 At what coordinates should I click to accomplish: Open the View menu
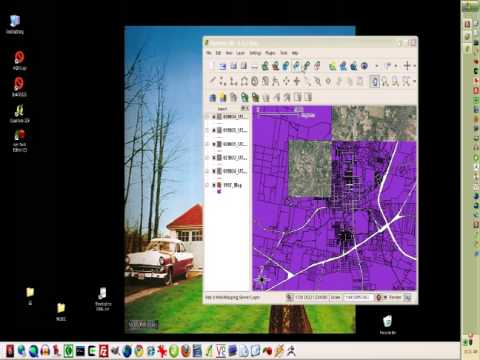[x=229, y=53]
